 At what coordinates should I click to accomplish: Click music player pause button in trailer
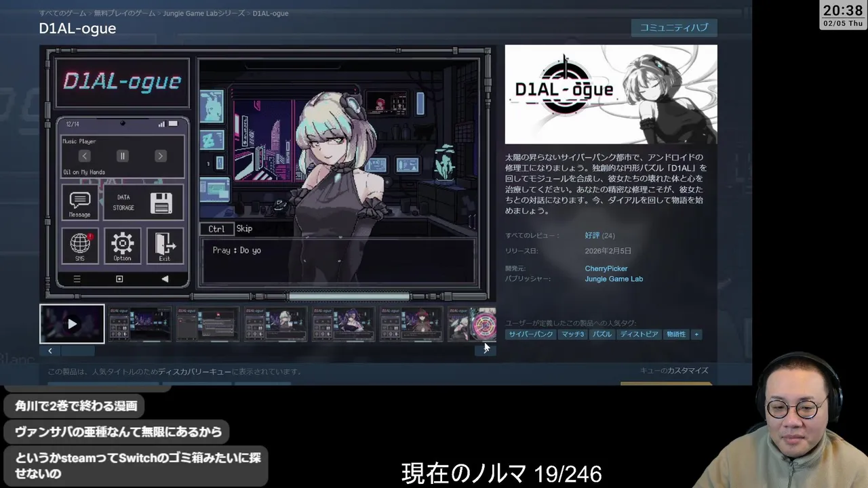pyautogui.click(x=122, y=156)
